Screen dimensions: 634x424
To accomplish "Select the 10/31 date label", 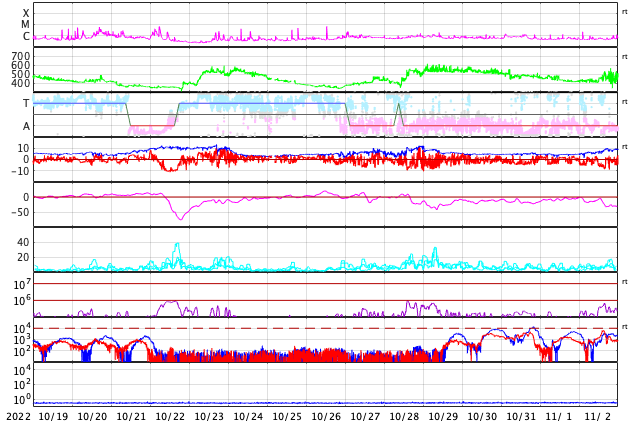I will (522, 417).
